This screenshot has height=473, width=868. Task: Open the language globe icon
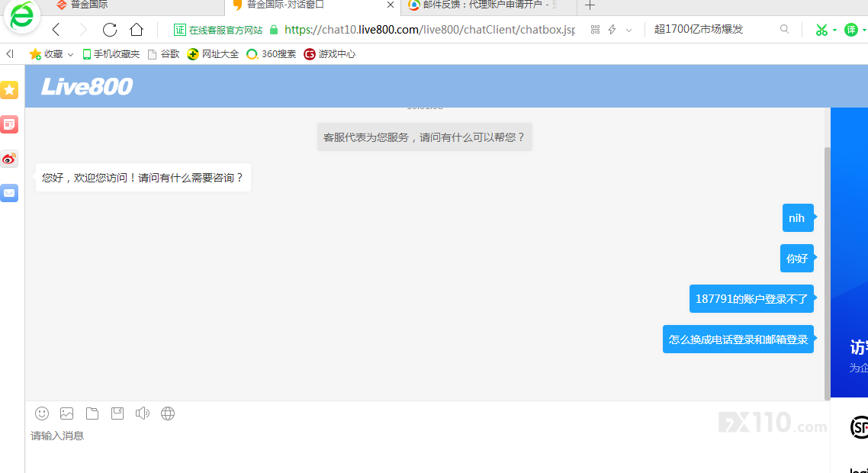168,413
